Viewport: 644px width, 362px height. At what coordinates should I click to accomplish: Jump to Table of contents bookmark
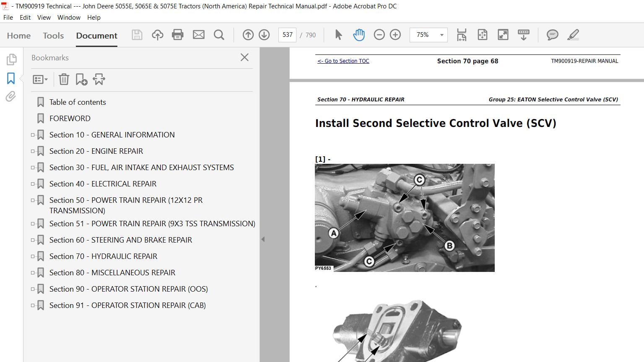point(78,102)
